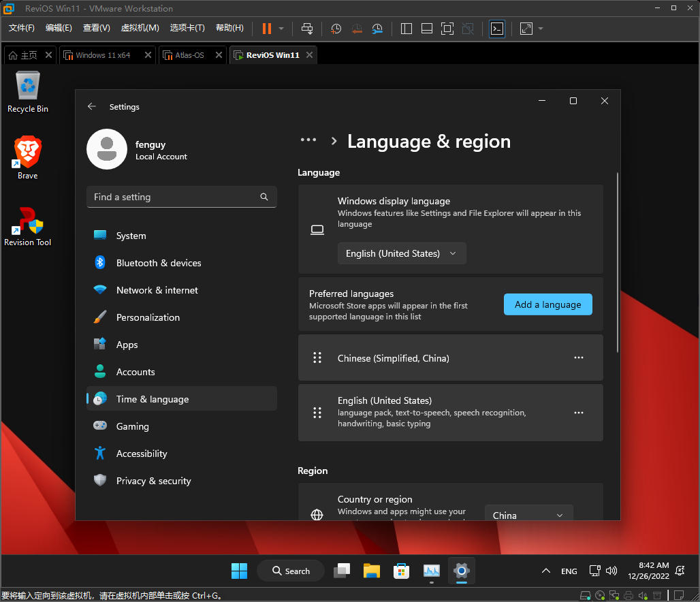Select Personalization in the Settings sidebar
Screen dimensions: 700x602
point(148,317)
